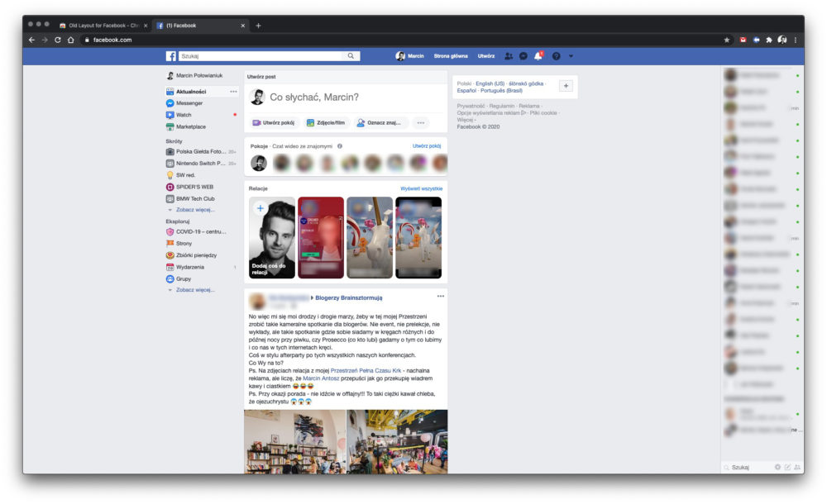
Task: Open the help question mark icon
Action: [x=556, y=56]
